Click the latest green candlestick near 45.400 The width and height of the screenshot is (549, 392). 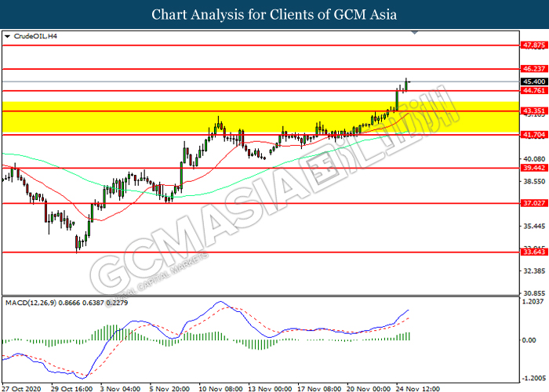(x=406, y=85)
